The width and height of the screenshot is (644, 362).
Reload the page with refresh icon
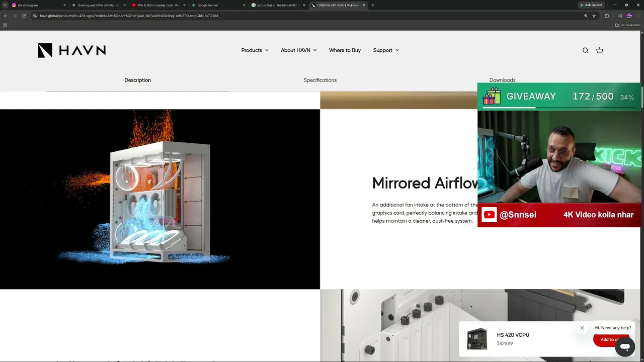(x=24, y=16)
